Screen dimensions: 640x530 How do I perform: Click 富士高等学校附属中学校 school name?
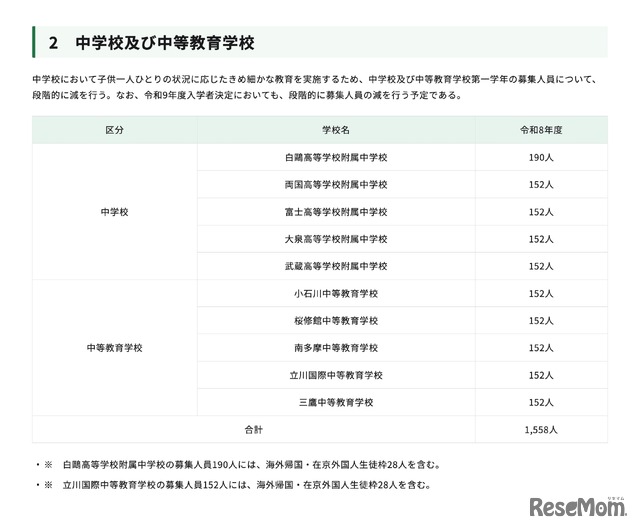336,212
